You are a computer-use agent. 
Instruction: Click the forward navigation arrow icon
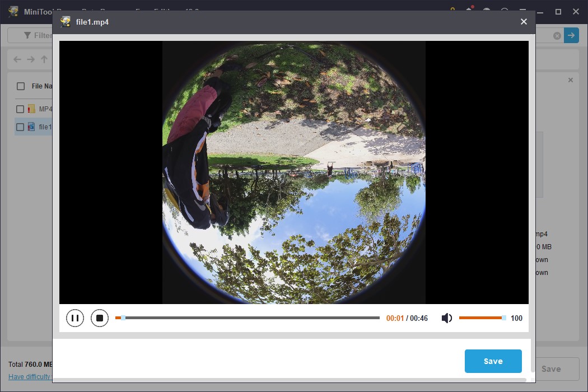point(30,59)
